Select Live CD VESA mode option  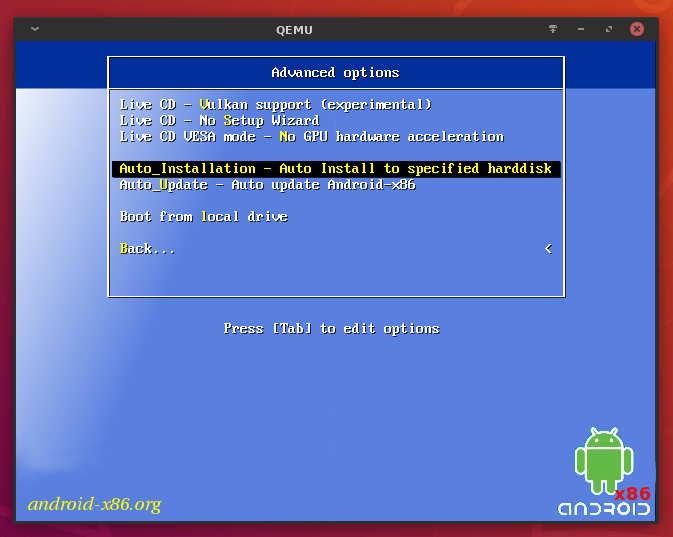pyautogui.click(x=311, y=137)
